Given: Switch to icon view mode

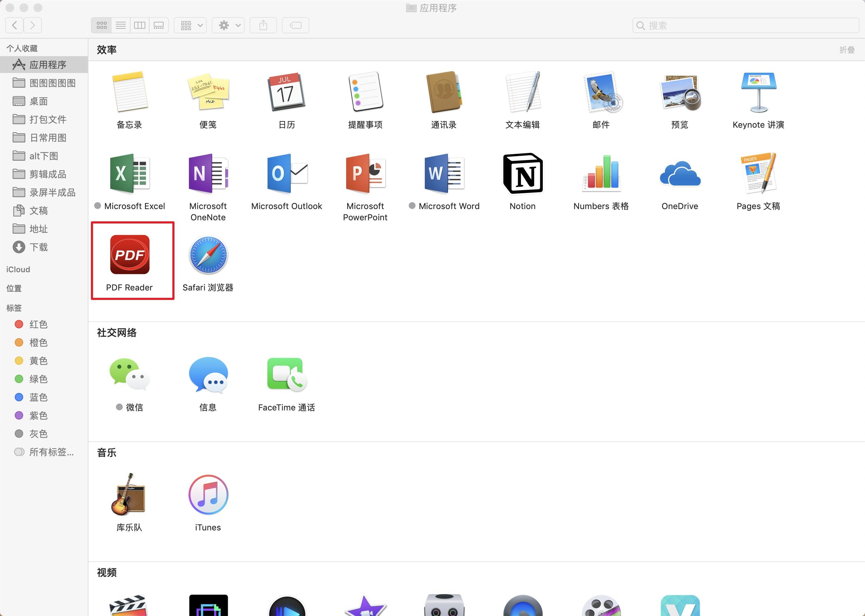Looking at the screenshot, I should (x=101, y=25).
